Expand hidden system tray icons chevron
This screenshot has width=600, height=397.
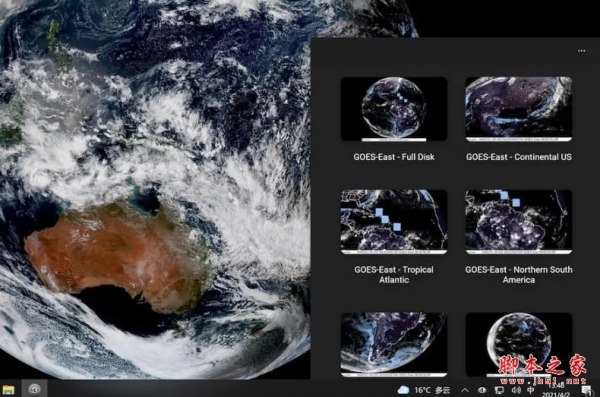[465, 390]
